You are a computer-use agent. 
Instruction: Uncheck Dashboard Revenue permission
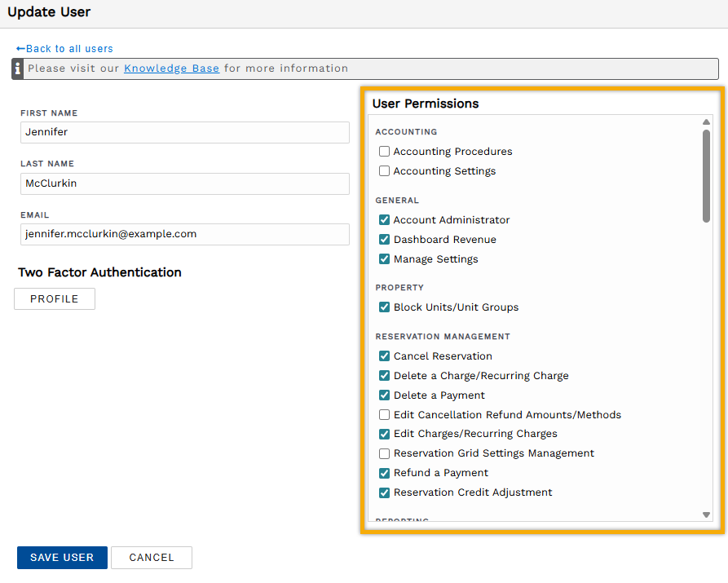(384, 239)
